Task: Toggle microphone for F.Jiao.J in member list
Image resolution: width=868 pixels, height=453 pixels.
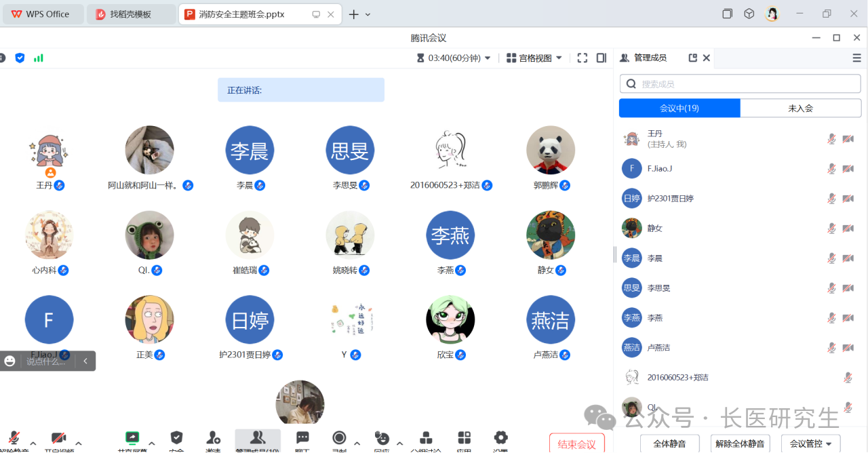Action: 831,169
